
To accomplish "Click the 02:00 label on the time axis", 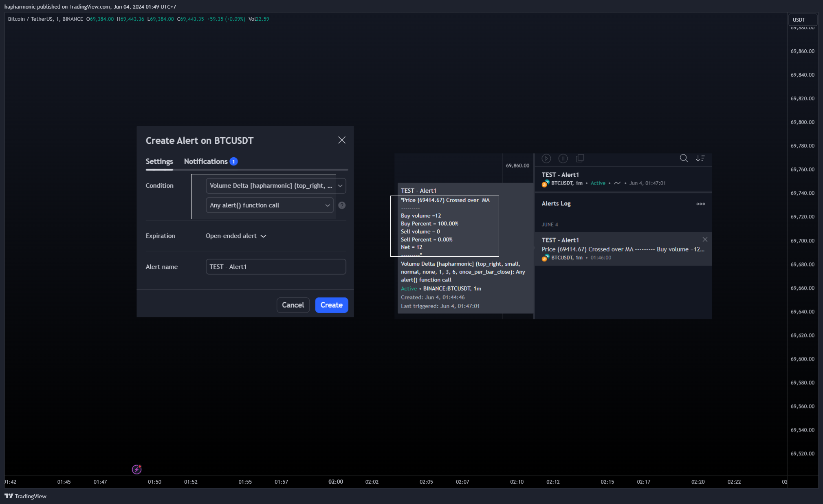I will 336,482.
